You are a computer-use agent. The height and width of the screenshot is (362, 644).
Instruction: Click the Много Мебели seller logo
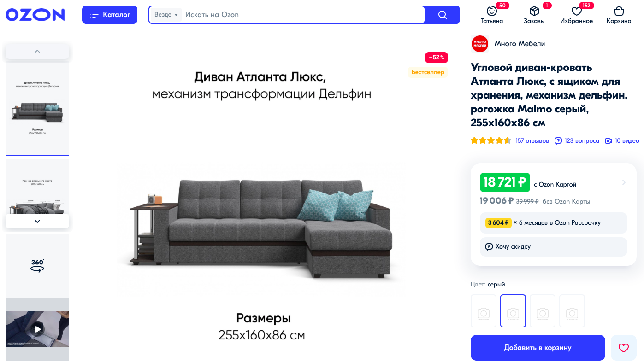480,44
